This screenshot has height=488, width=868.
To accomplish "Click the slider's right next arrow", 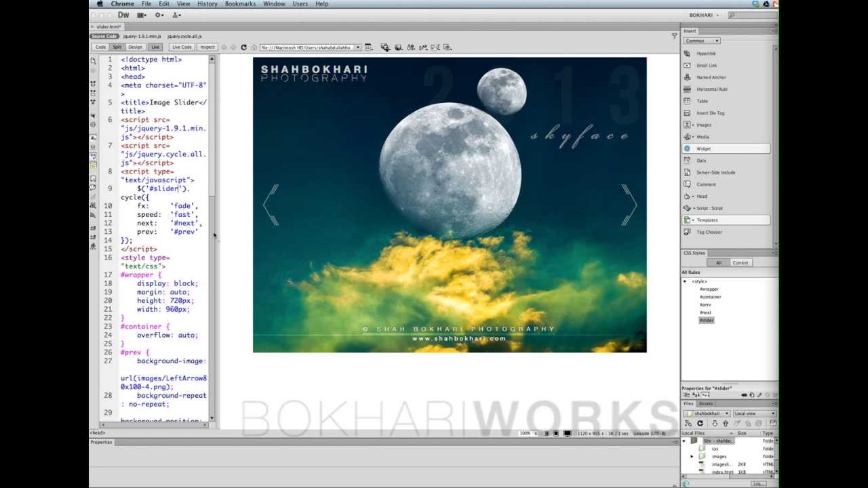I will [629, 205].
